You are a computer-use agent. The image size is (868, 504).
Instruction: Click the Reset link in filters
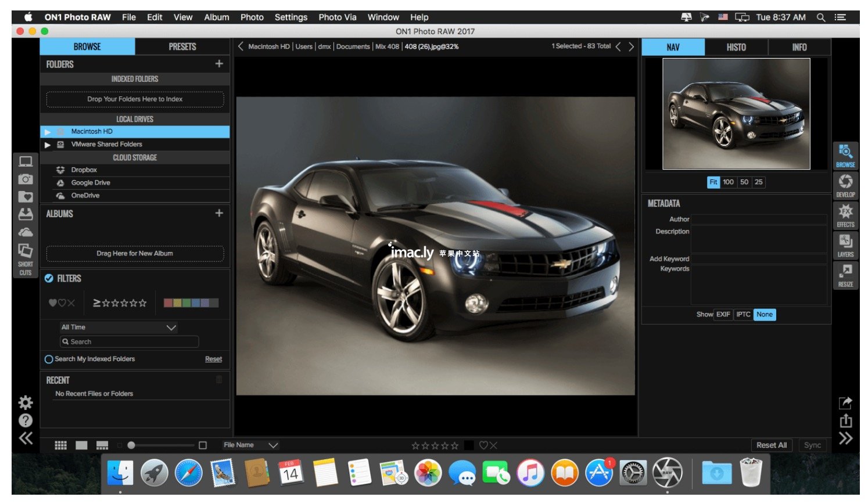tap(213, 359)
